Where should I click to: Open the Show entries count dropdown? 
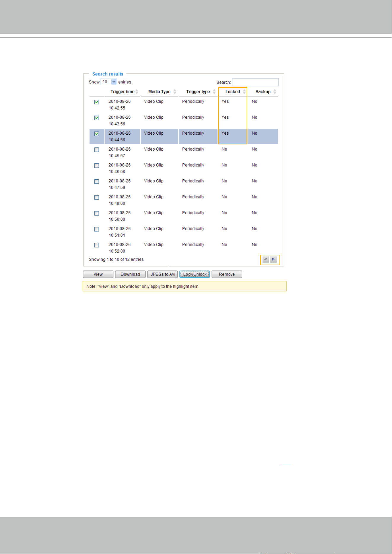point(109,82)
